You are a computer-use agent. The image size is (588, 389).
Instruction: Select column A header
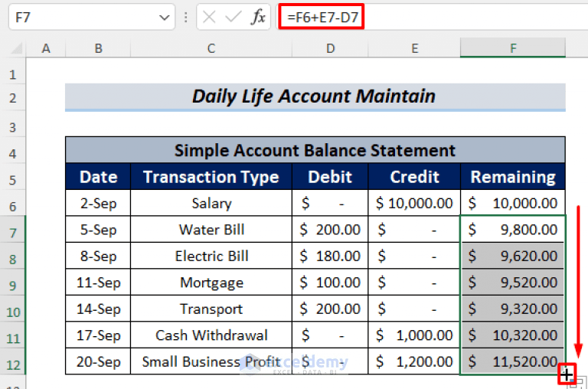(x=46, y=48)
